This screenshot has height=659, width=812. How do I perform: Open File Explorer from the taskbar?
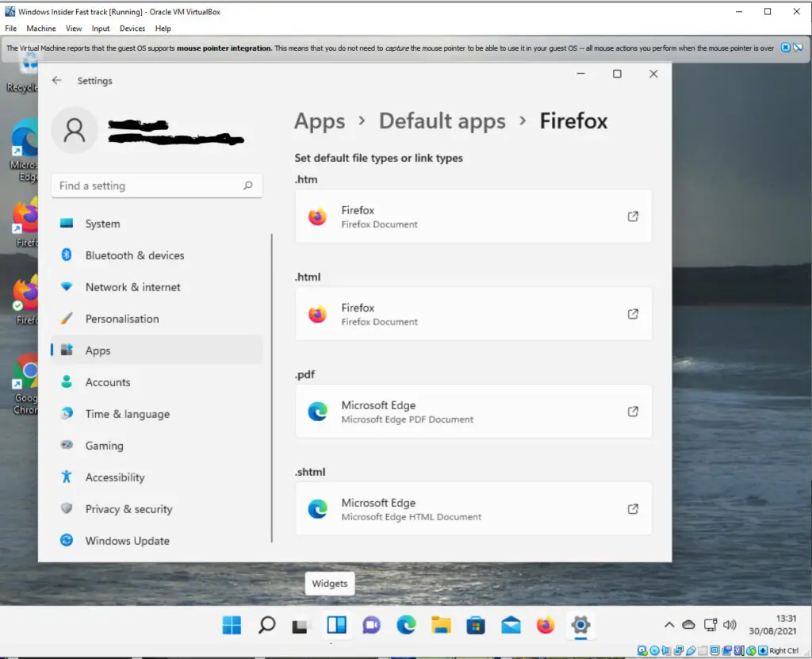(x=441, y=626)
